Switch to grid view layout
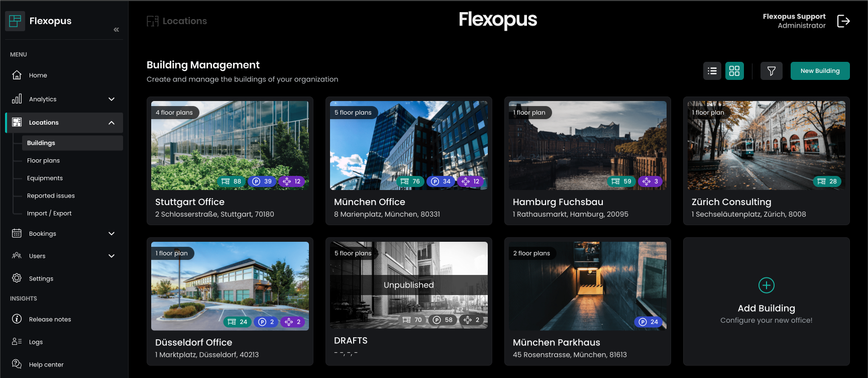This screenshot has width=868, height=378. coord(734,71)
